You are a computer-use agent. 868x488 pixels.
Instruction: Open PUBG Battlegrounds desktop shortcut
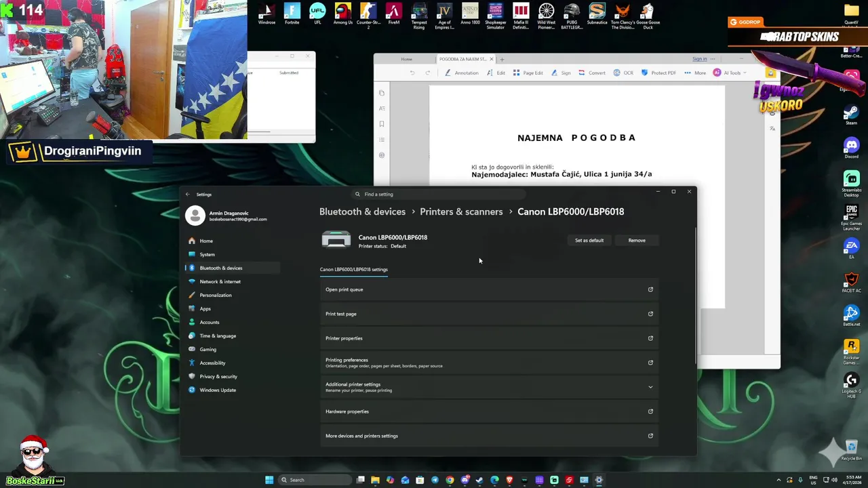pos(572,16)
